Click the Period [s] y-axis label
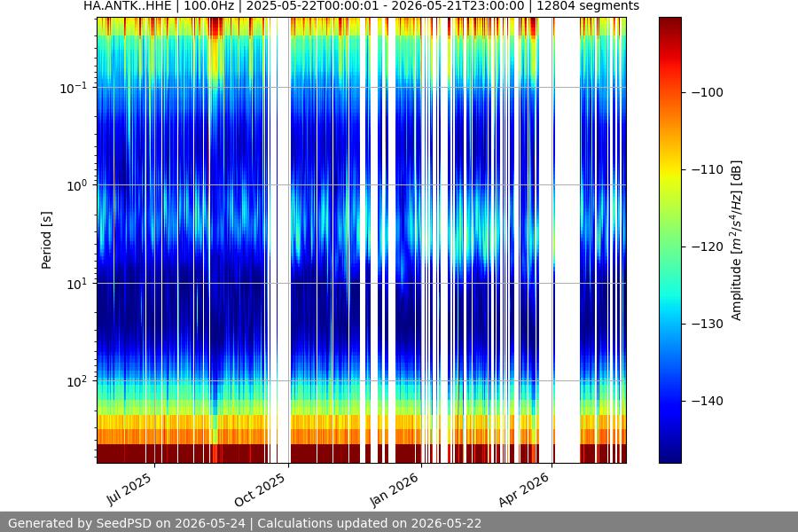This screenshot has height=532, width=798. (46, 240)
